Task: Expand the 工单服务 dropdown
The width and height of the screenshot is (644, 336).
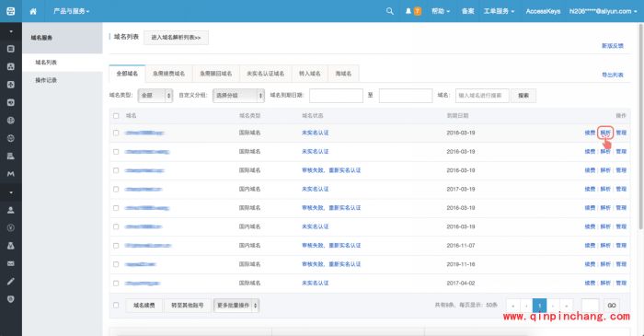Action: click(499, 11)
